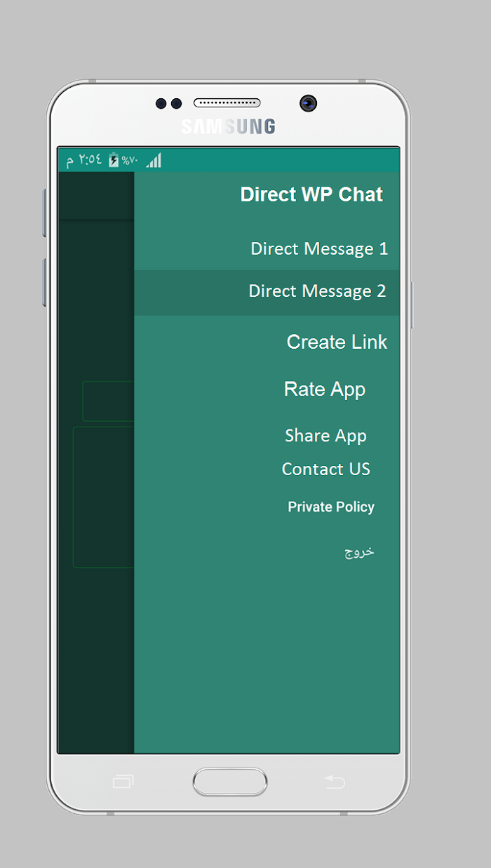Image resolution: width=491 pixels, height=868 pixels.
Task: Open Direct Message 1 menu item
Action: [319, 249]
